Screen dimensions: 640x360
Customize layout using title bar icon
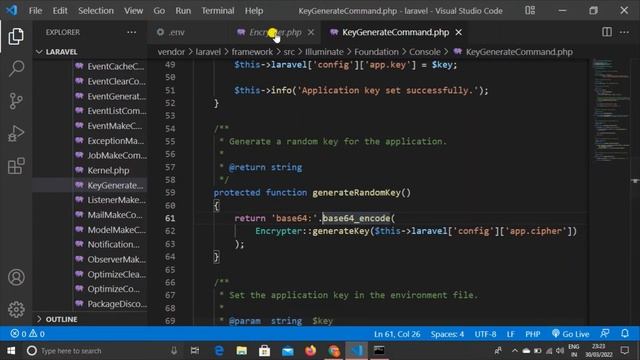click(x=530, y=11)
